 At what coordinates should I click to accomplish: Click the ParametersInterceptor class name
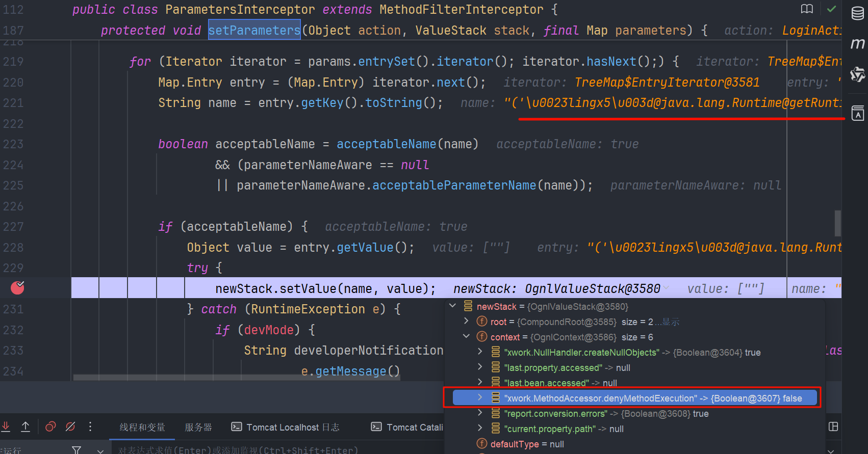coord(240,10)
